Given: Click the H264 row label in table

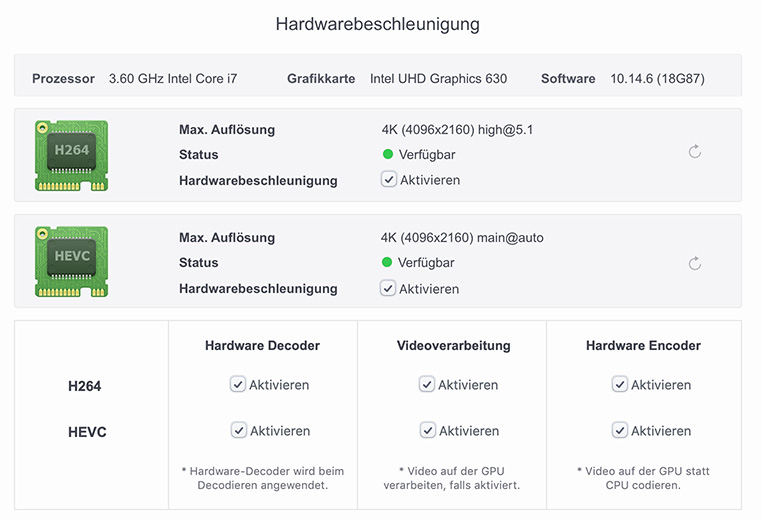Looking at the screenshot, I should (x=85, y=386).
